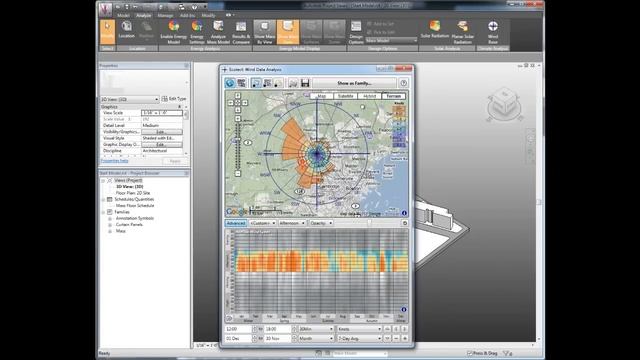Open the Month dropdown
The width and height of the screenshot is (640, 360).
click(316, 338)
